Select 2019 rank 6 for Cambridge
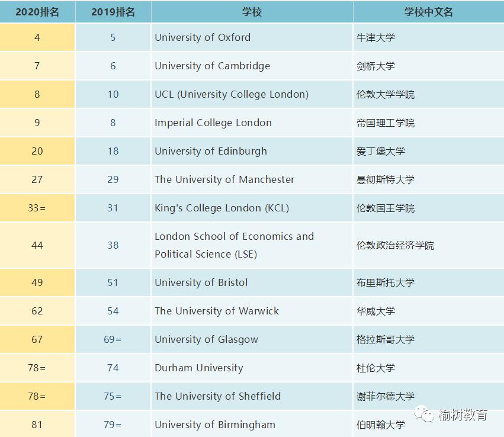The height and width of the screenshot is (437, 504). tap(113, 66)
